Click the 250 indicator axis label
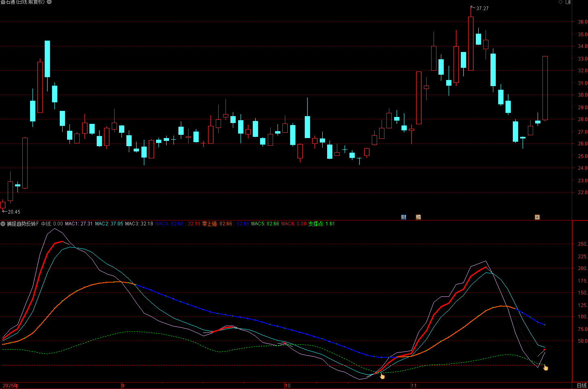588x389 pixels. coord(582,244)
